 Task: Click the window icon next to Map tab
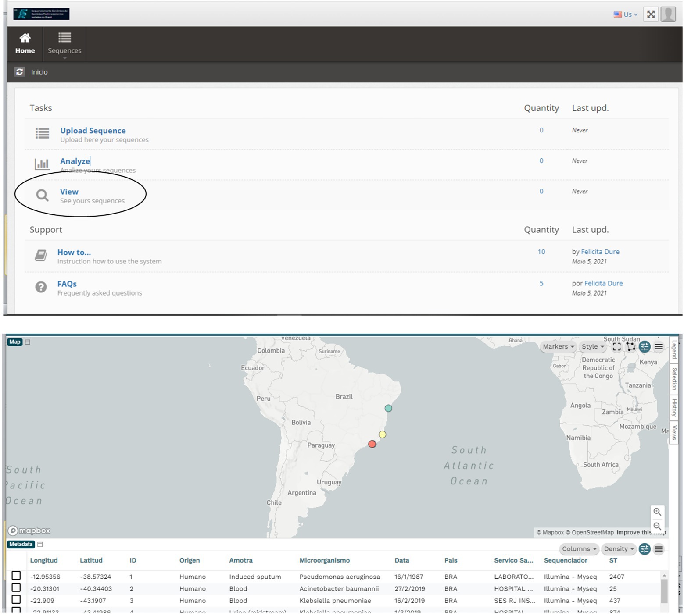pyautogui.click(x=28, y=342)
